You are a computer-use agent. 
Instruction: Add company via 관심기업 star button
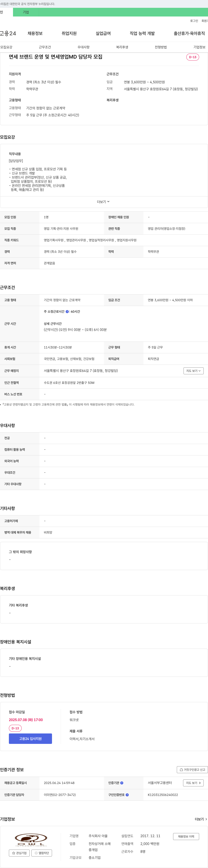[19, 853]
